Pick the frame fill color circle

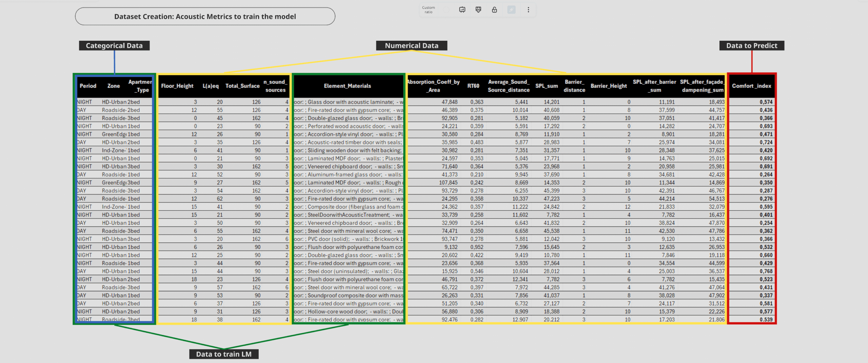446,10
